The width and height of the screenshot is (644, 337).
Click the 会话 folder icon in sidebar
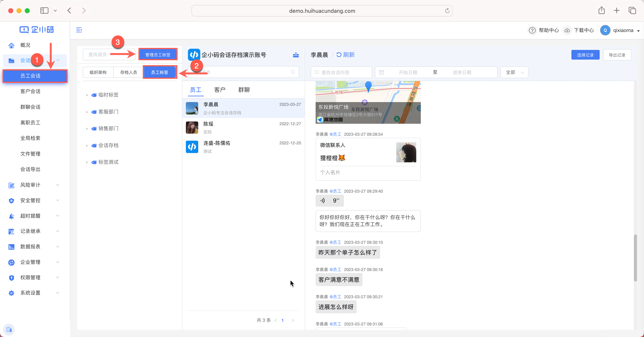pyautogui.click(x=11, y=60)
